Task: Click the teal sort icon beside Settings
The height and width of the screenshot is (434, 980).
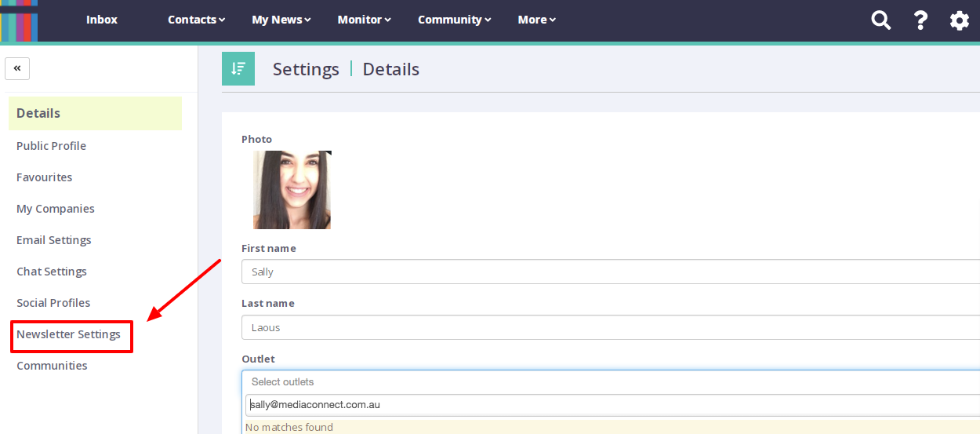Action: click(x=238, y=69)
